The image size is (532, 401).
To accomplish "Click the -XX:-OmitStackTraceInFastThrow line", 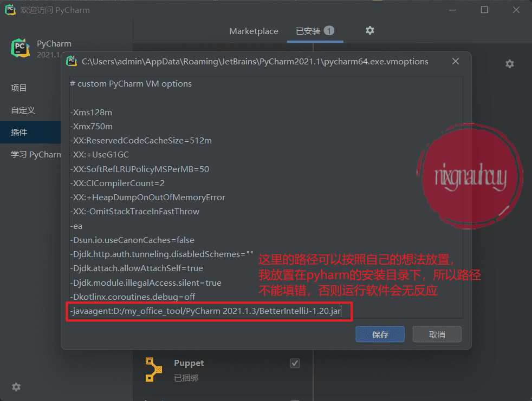I will [x=135, y=211].
